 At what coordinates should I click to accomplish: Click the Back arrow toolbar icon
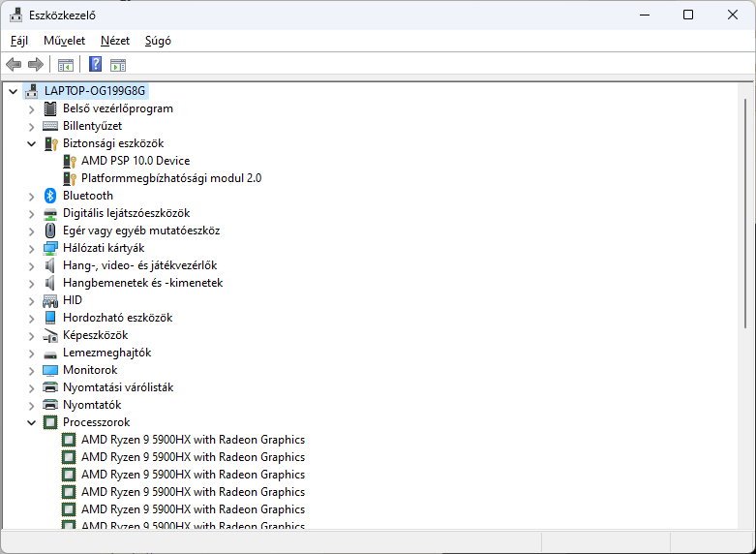(14, 64)
